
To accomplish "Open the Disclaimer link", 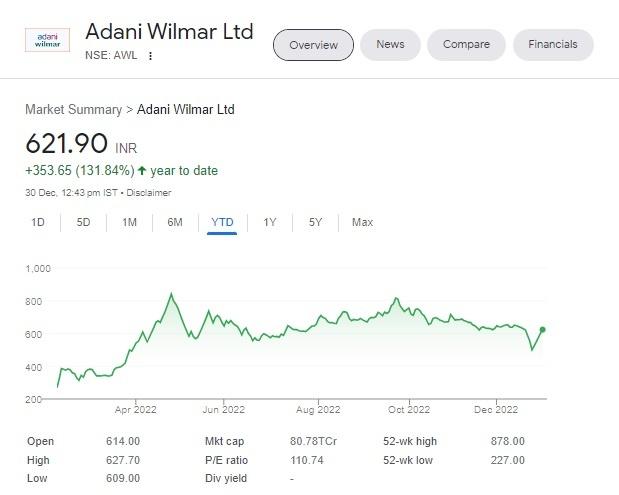I will pos(148,193).
